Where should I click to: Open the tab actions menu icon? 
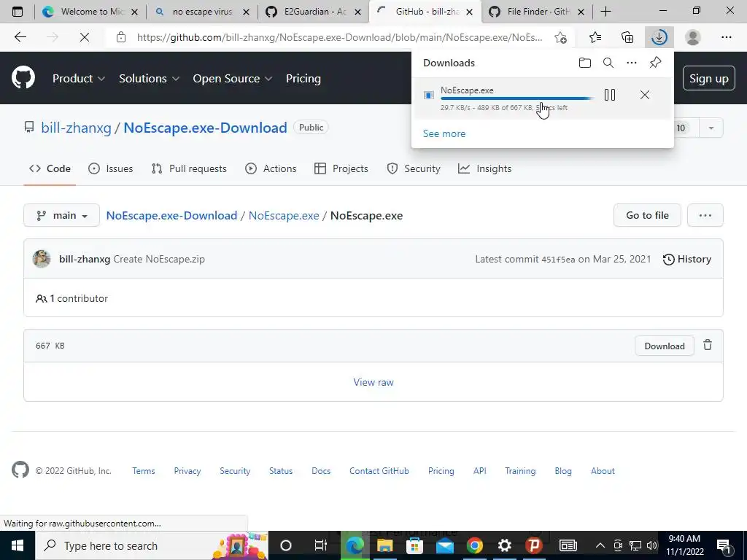pyautogui.click(x=18, y=12)
